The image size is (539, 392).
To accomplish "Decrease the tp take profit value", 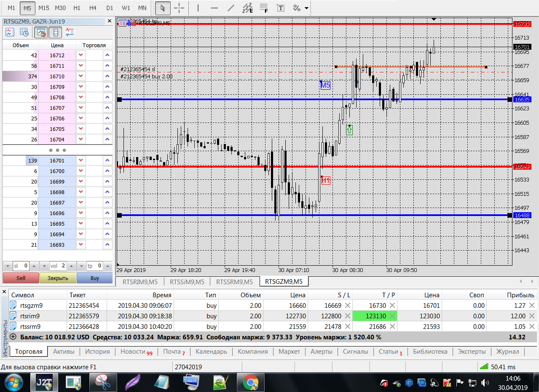I will click(x=81, y=266).
